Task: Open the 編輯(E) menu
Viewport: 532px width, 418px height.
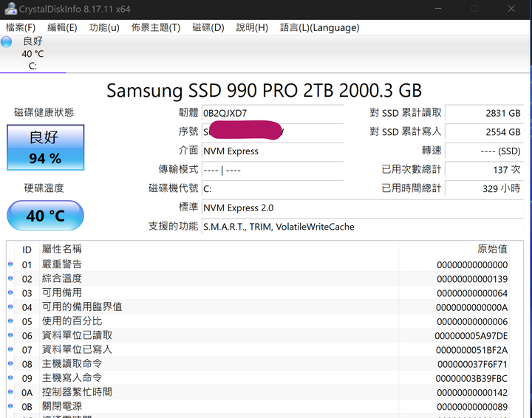Action: 62,27
